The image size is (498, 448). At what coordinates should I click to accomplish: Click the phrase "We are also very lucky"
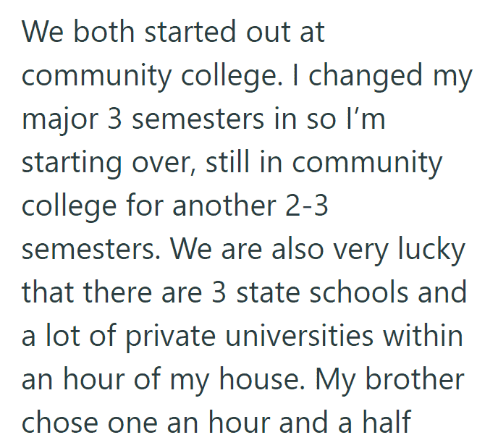318,250
